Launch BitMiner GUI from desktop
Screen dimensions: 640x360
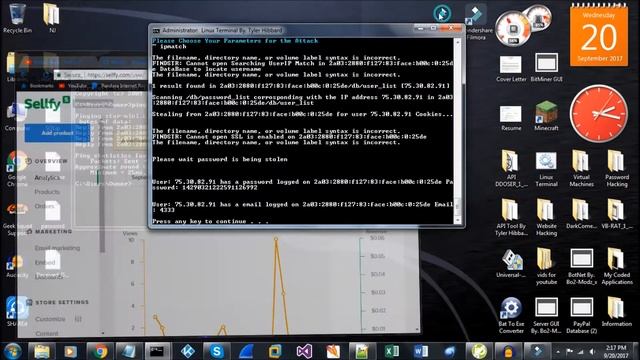coord(547,68)
